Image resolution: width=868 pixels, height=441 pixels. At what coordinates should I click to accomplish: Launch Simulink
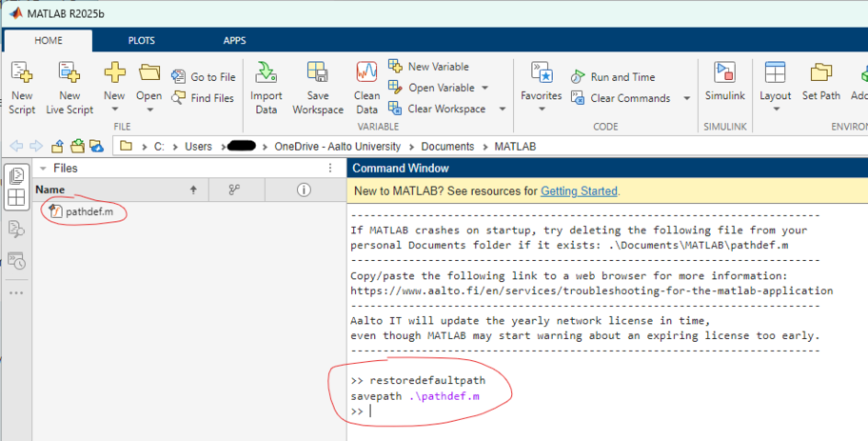pyautogui.click(x=724, y=82)
